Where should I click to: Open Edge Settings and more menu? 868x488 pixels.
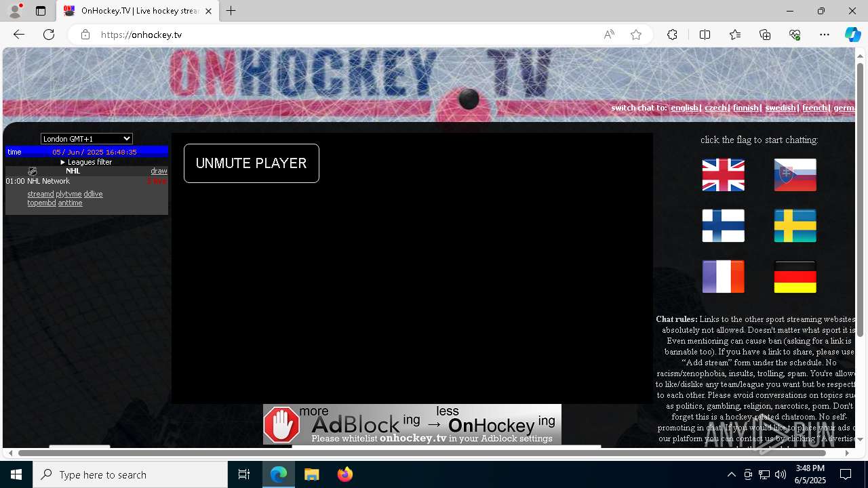[x=825, y=35]
